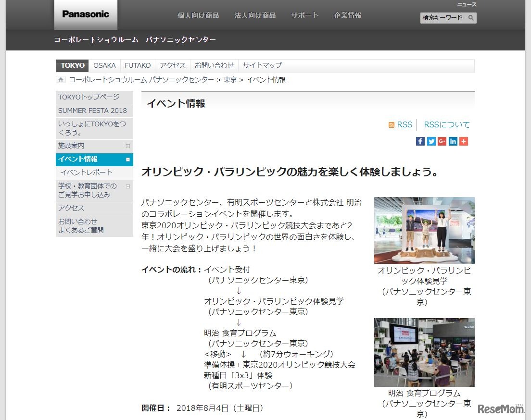Click the イベント情報 page heading
The height and width of the screenshot is (420, 531).
point(176,104)
